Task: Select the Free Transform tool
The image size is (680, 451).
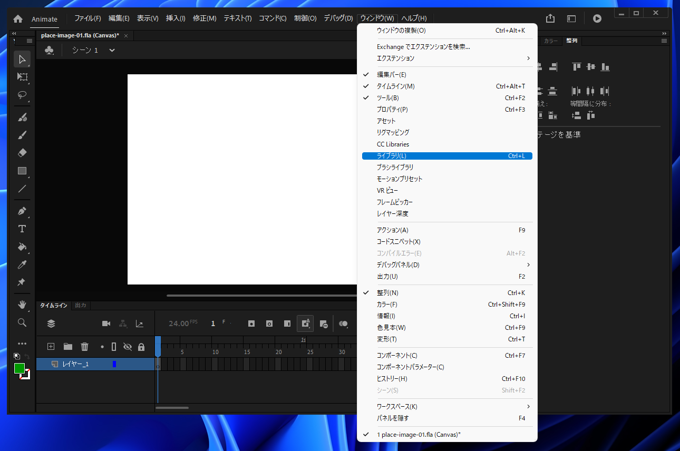Action: [x=22, y=77]
